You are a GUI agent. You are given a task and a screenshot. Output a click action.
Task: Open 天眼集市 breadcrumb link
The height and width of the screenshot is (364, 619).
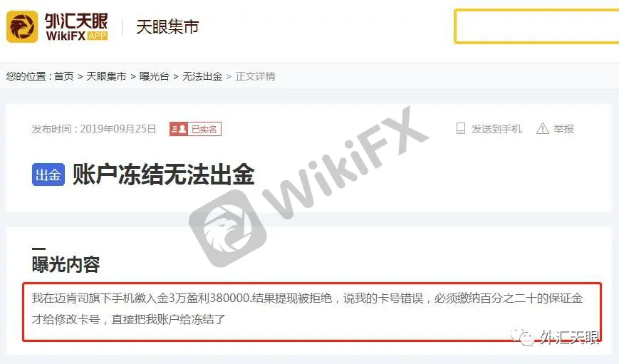(x=106, y=76)
